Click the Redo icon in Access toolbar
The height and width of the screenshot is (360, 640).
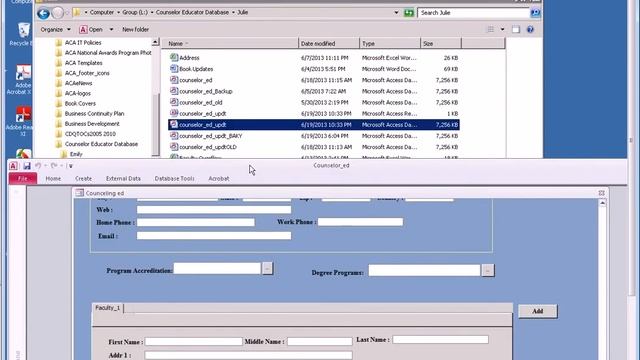pyautogui.click(x=54, y=166)
